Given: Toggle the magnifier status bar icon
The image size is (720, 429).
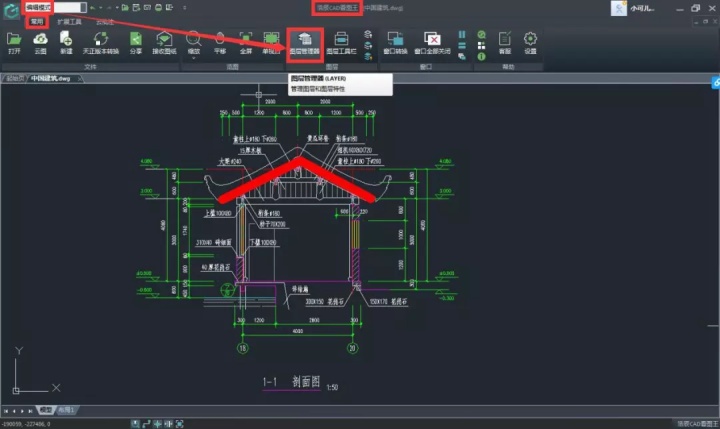Looking at the screenshot, I should (x=135, y=423).
